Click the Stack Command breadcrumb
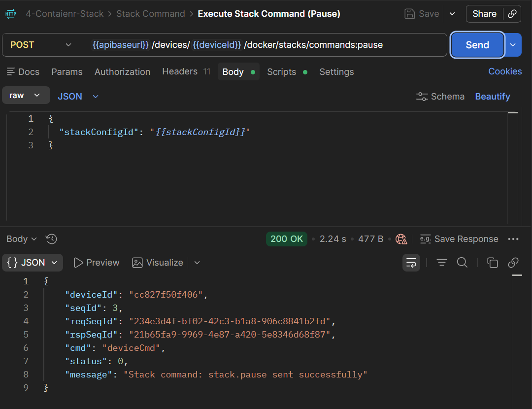Image resolution: width=532 pixels, height=409 pixels. tap(151, 14)
